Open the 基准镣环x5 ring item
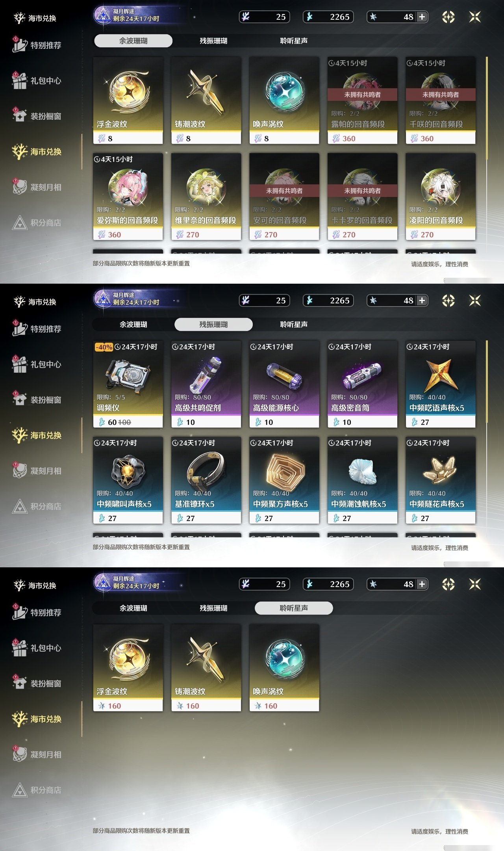The height and width of the screenshot is (851, 504). [206, 480]
